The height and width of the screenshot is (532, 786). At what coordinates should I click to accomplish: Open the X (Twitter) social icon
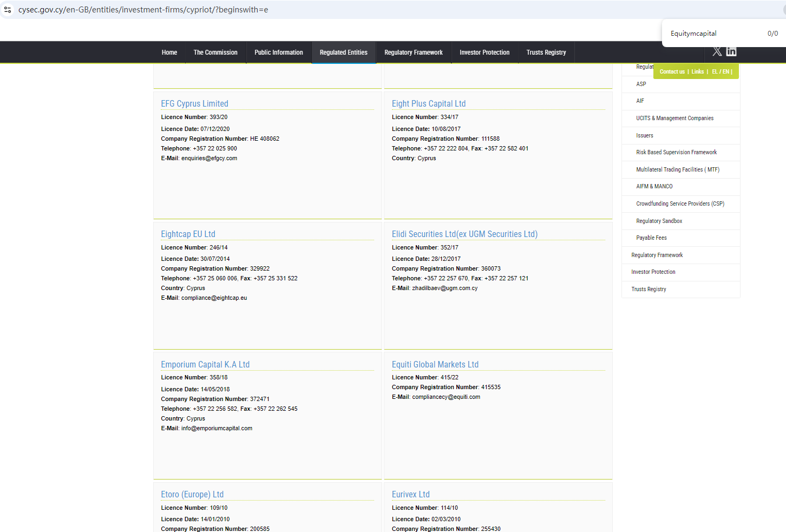pos(717,51)
